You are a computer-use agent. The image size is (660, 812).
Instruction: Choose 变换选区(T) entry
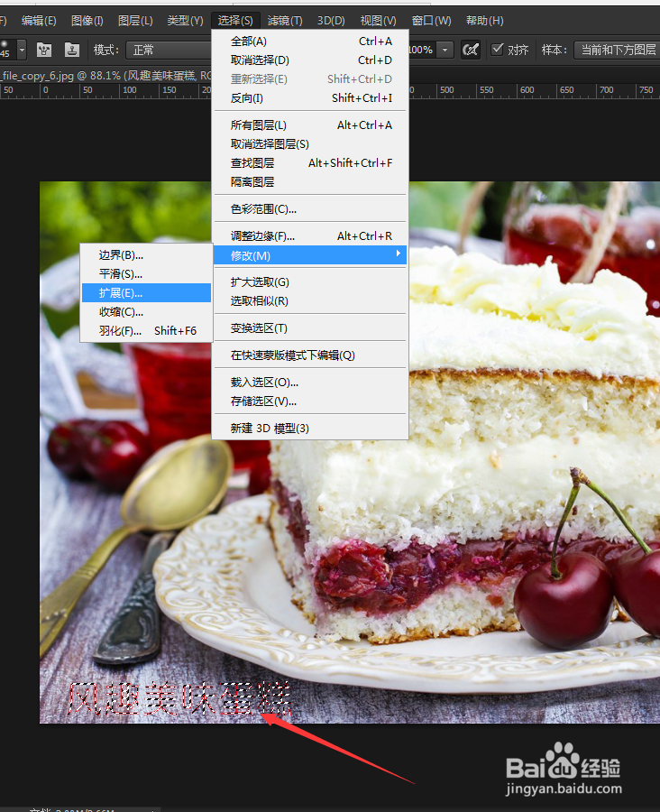(310, 328)
